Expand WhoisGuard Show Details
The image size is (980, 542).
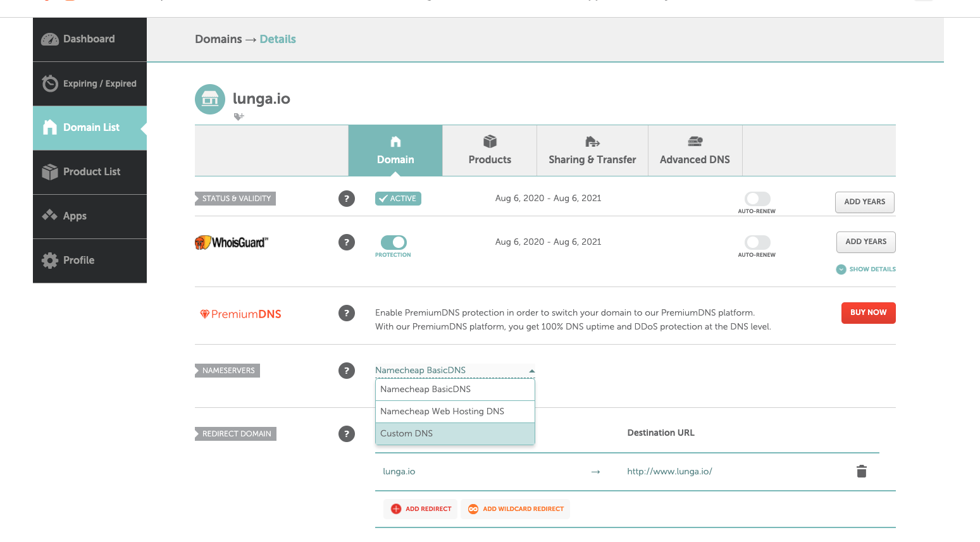(x=866, y=269)
